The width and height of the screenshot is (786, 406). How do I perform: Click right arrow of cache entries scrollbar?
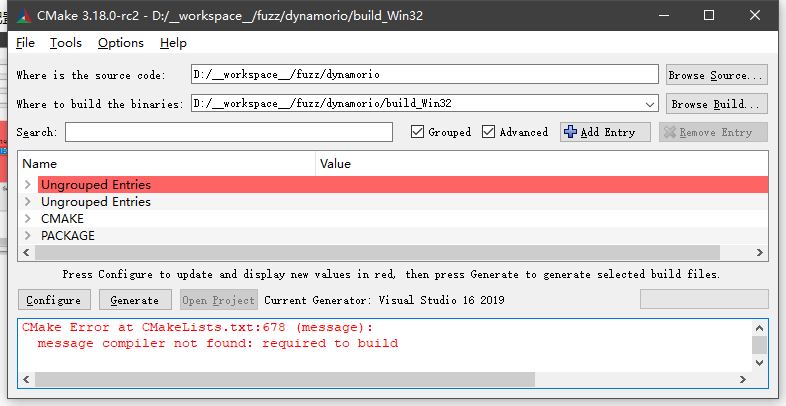pos(760,252)
